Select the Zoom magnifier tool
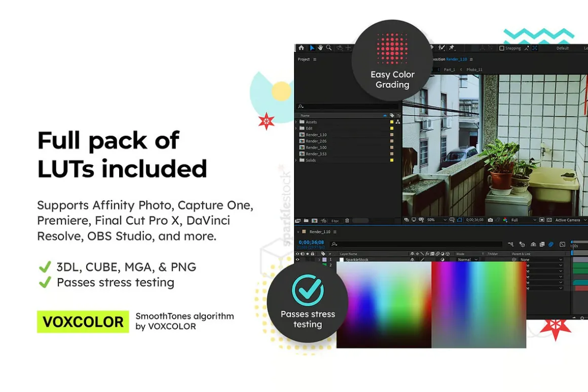The width and height of the screenshot is (588, 392). point(329,48)
